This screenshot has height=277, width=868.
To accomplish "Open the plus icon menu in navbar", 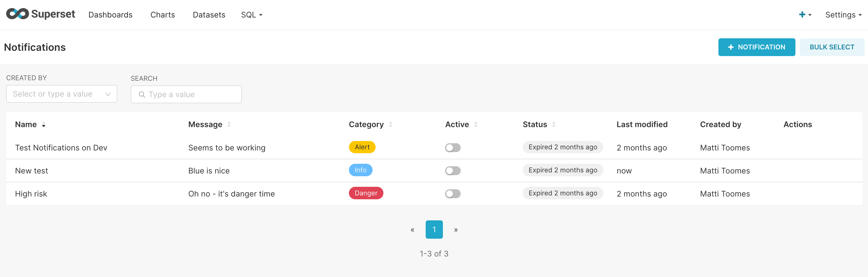I will click(803, 14).
